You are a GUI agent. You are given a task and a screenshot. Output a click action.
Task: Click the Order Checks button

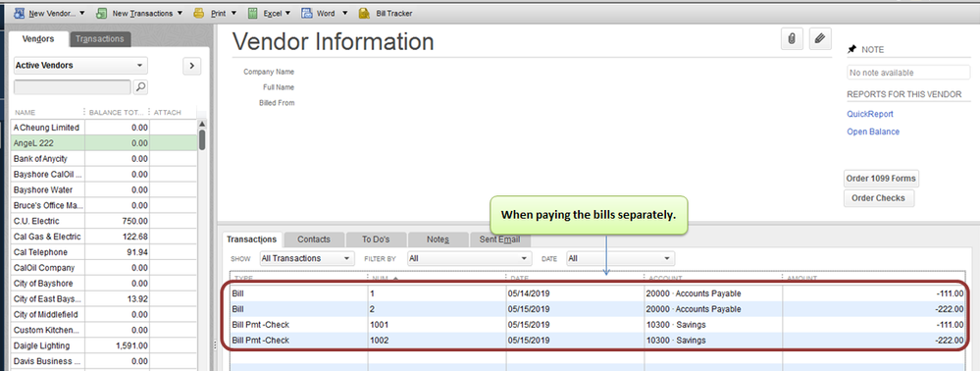878,198
